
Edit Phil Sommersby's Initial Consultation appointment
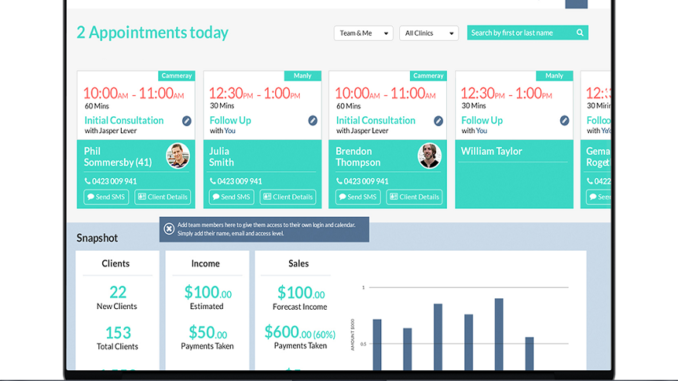[x=186, y=121]
